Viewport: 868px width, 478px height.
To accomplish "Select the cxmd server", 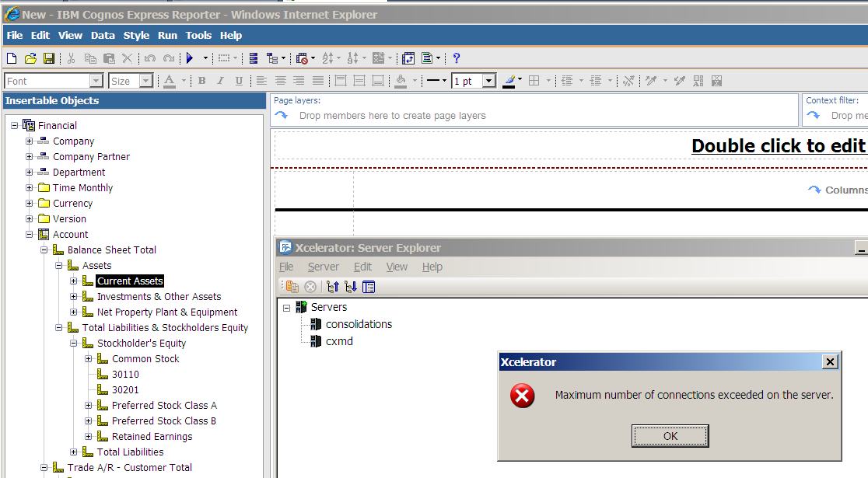I will point(339,341).
